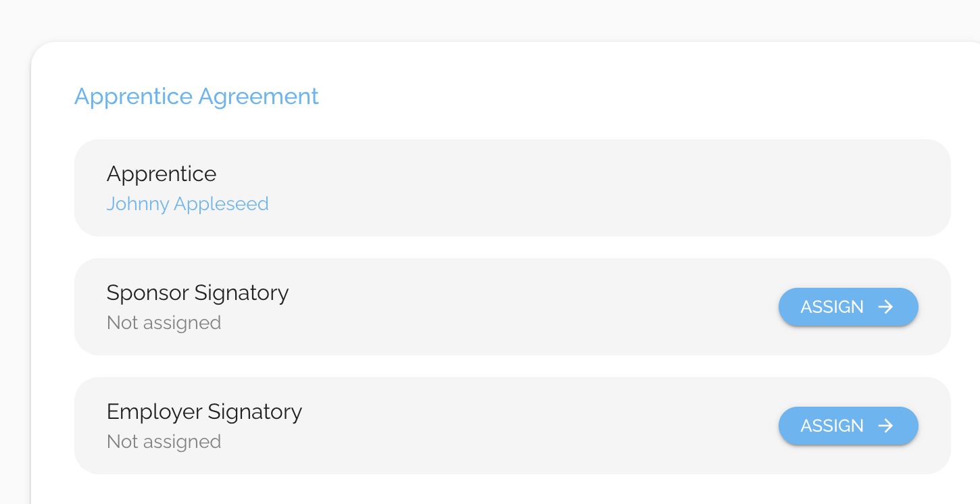Click the ASSIGN text in the Employer row
The width and height of the screenshot is (980, 504).
coord(832,426)
